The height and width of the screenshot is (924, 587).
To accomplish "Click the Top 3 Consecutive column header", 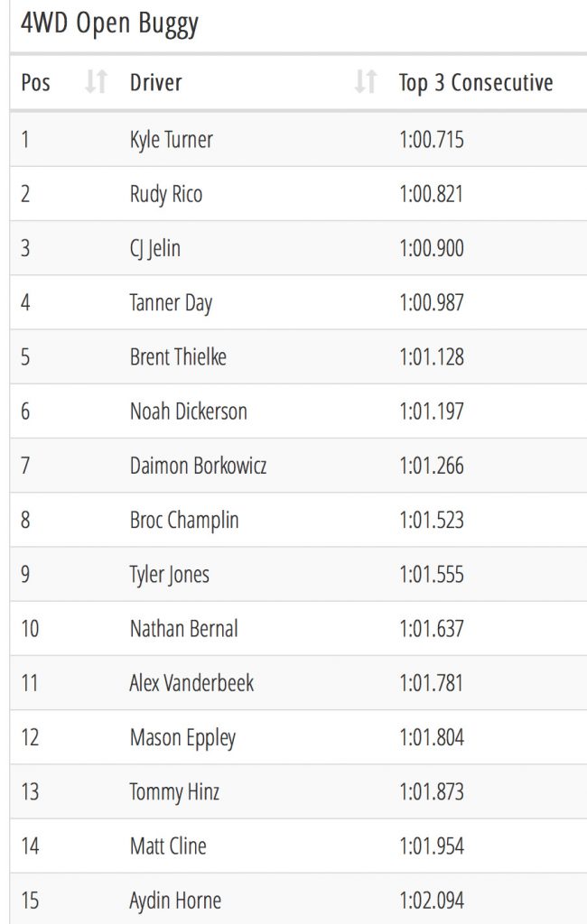I will (476, 83).
